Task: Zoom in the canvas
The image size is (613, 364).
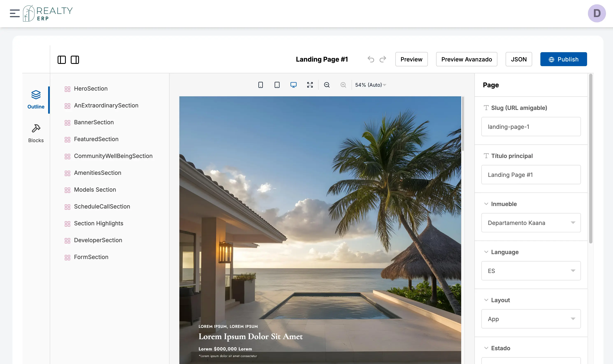Action: coord(343,85)
